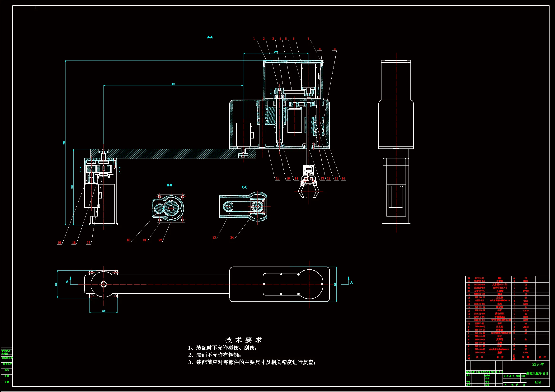Click the B-B section view label

169,185
